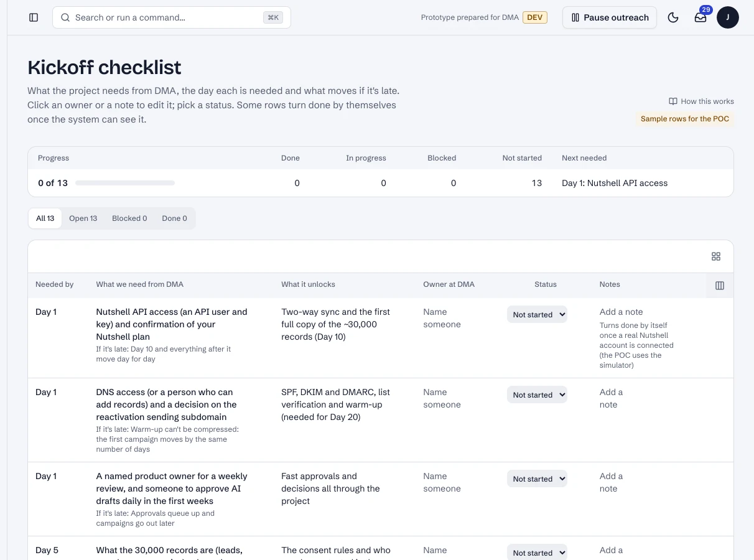Viewport: 754px width, 560px height.
Task: Click Name someone for DNS access row
Action: 442,398
